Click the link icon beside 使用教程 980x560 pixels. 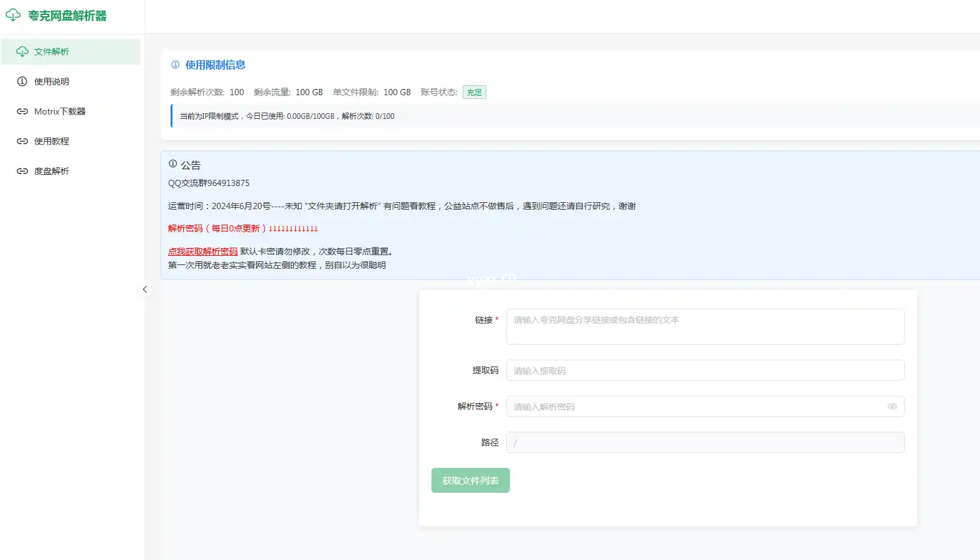pyautogui.click(x=22, y=141)
